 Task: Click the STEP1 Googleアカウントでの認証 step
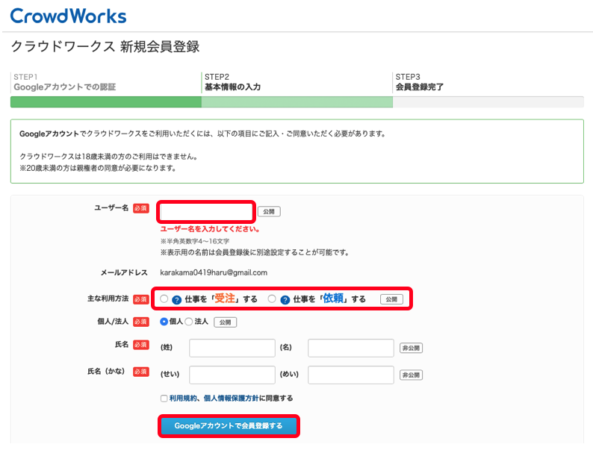point(65,82)
